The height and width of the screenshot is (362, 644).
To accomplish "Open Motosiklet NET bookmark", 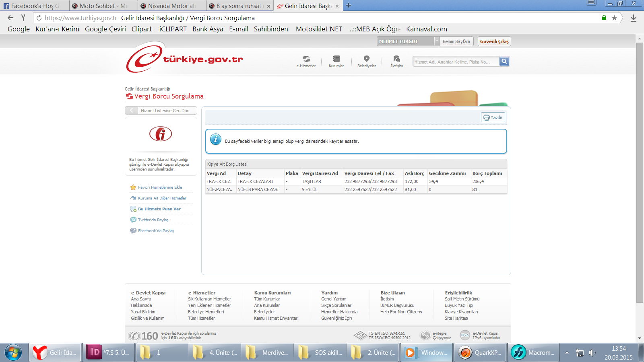I will tap(319, 29).
